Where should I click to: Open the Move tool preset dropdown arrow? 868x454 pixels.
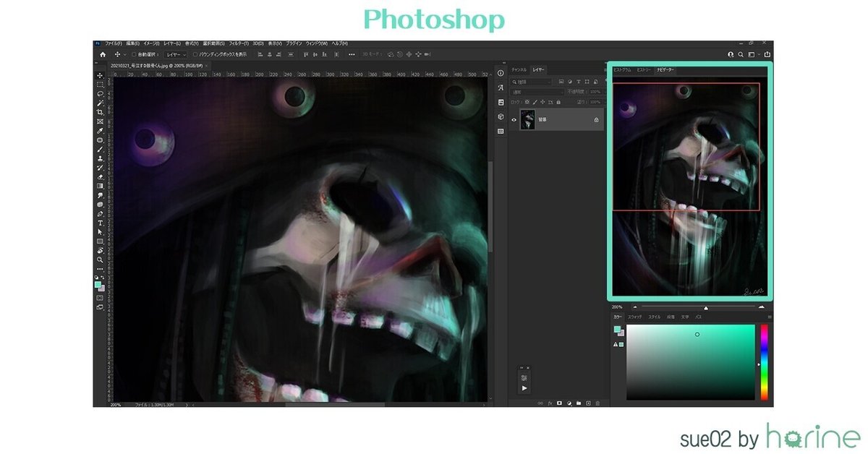pos(125,54)
